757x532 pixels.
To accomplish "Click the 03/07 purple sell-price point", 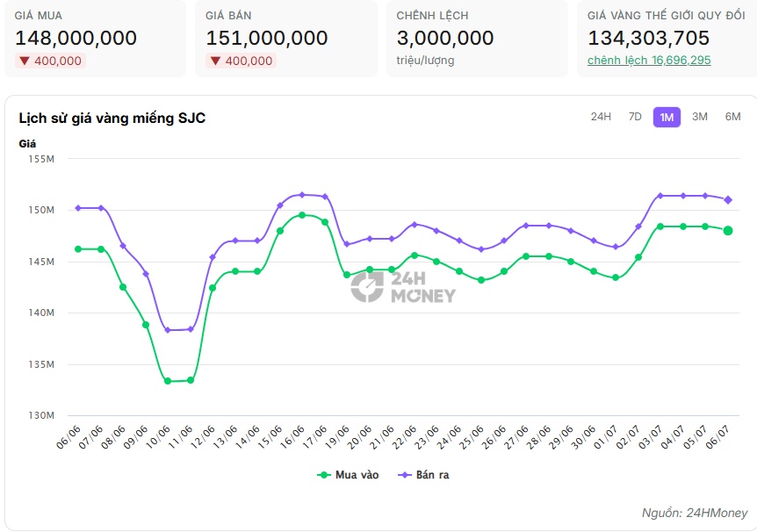I will click(660, 196).
